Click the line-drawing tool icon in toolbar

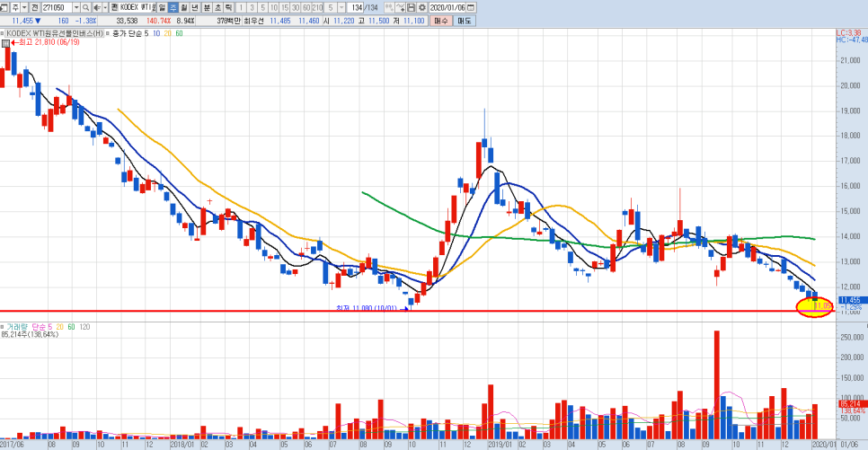point(400,8)
